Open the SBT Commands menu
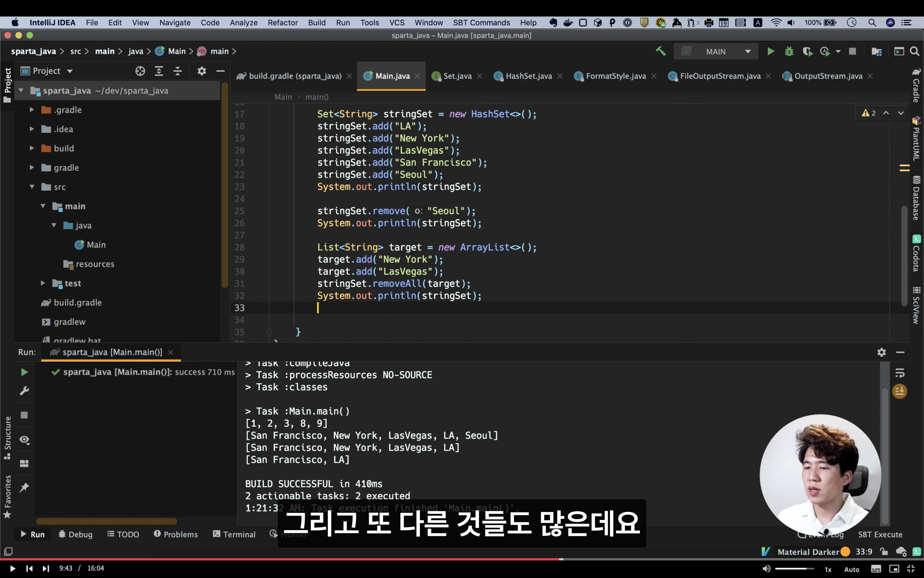 pyautogui.click(x=481, y=23)
